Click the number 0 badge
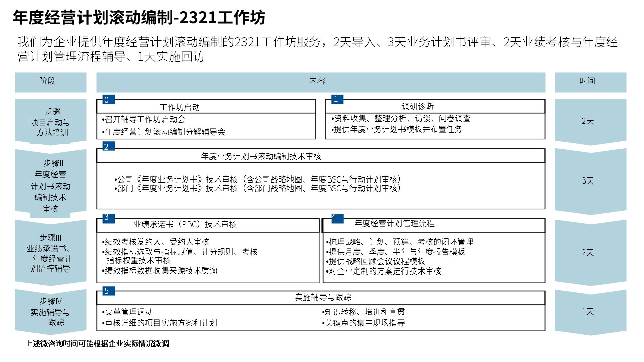The width and height of the screenshot is (644, 362). (x=108, y=100)
